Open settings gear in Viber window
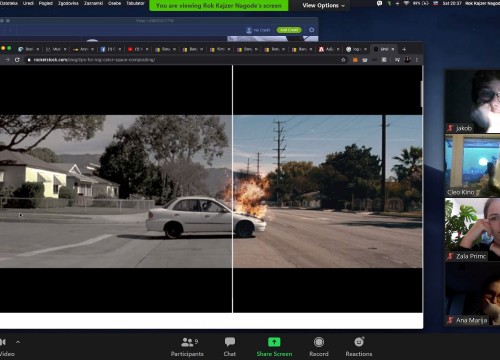This screenshot has height=360, width=500. coord(311,30)
